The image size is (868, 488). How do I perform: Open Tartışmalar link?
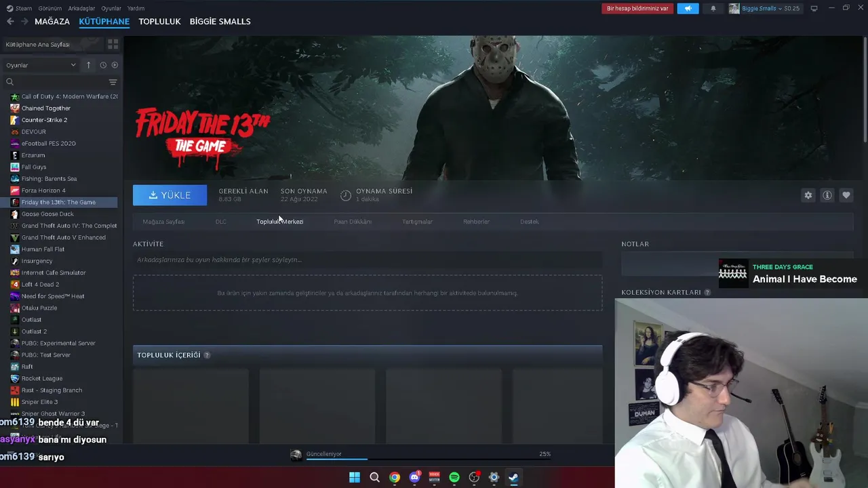417,222
